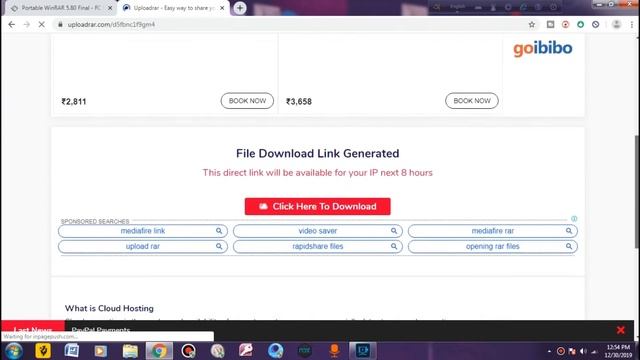Click the page vertical scrollbar thumb

tap(637, 191)
